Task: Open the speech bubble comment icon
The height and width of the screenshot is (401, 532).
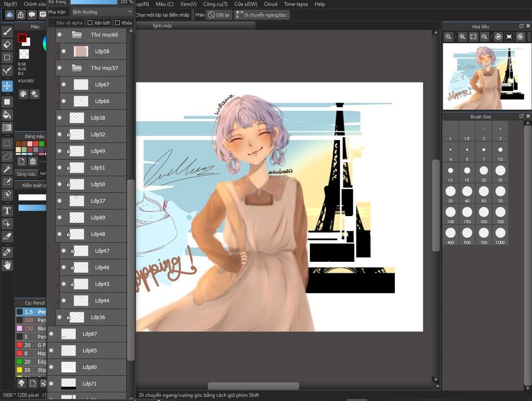Action: (32, 15)
